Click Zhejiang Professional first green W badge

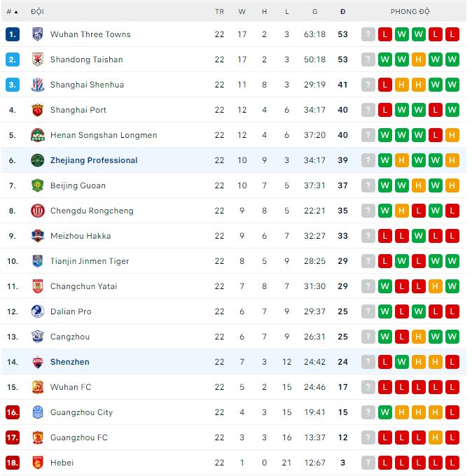pyautogui.click(x=385, y=160)
